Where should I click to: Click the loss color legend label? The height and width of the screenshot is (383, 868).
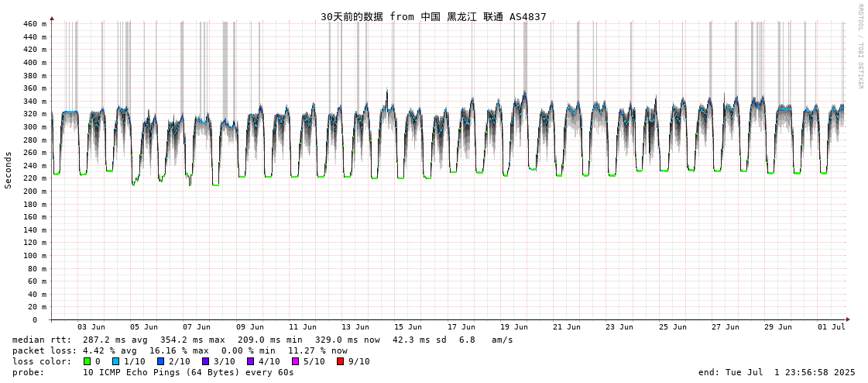click(42, 361)
